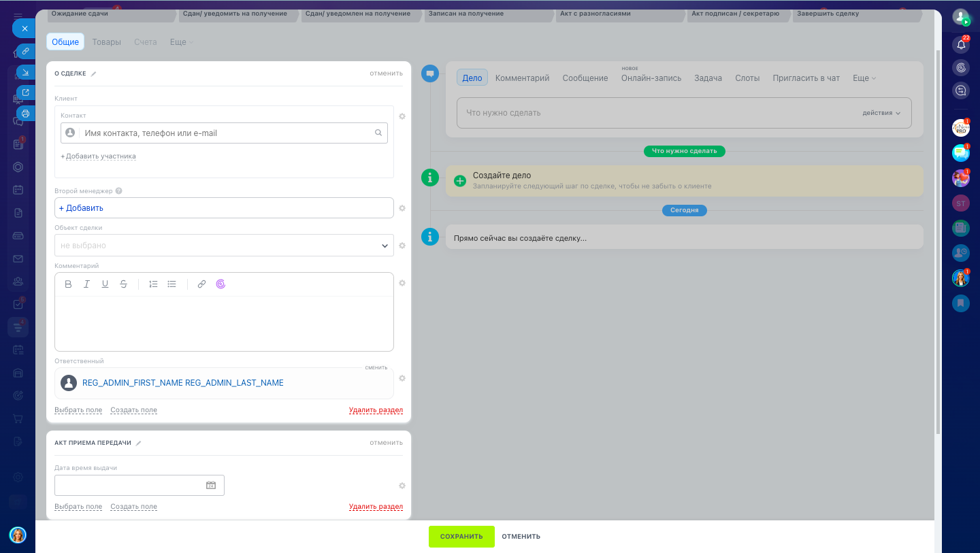
Task: Open the deal in a new tab
Action: [x=25, y=93]
